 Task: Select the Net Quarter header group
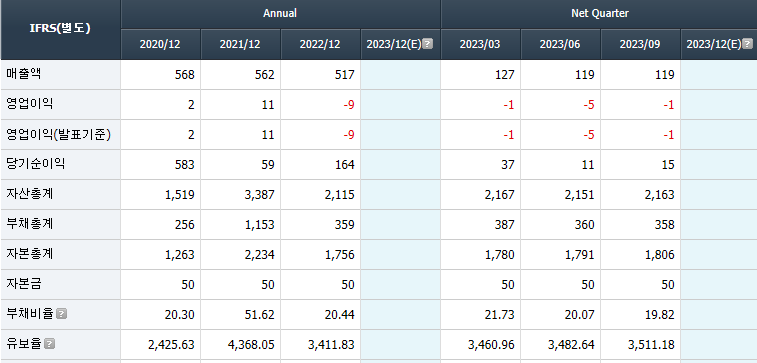point(600,14)
